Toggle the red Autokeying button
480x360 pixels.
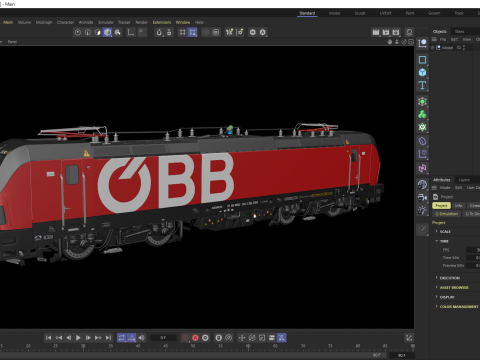coord(195,338)
